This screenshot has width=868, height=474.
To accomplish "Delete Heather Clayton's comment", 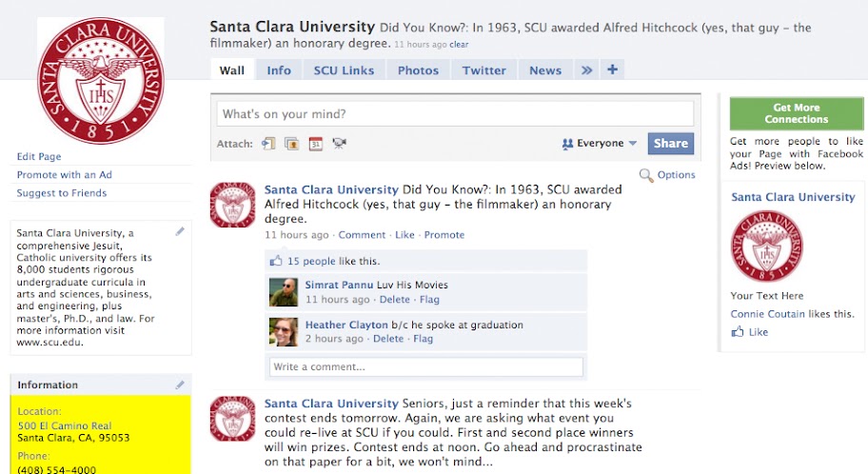I will 388,339.
